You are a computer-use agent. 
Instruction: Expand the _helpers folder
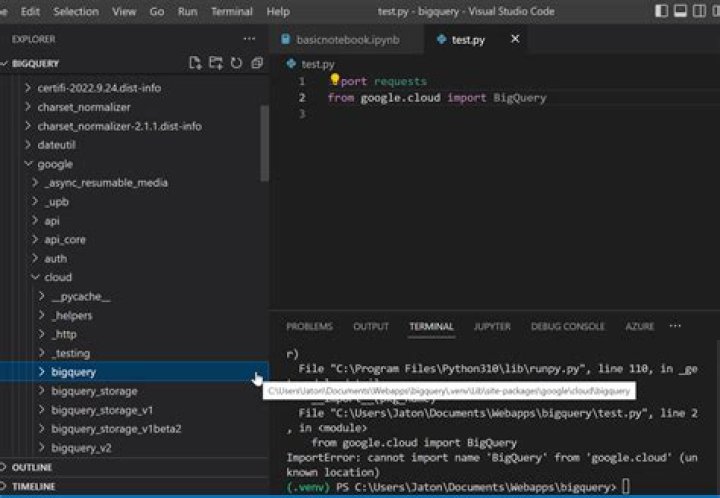(x=133, y=315)
